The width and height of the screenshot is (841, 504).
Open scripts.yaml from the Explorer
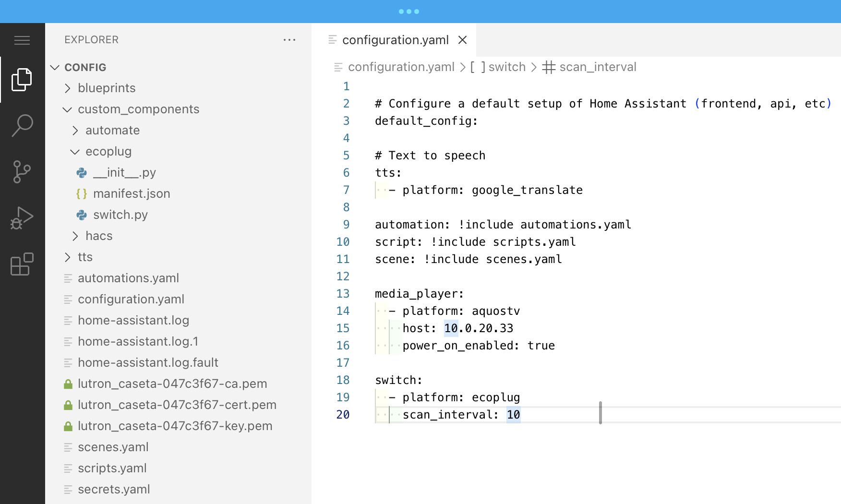coord(112,468)
